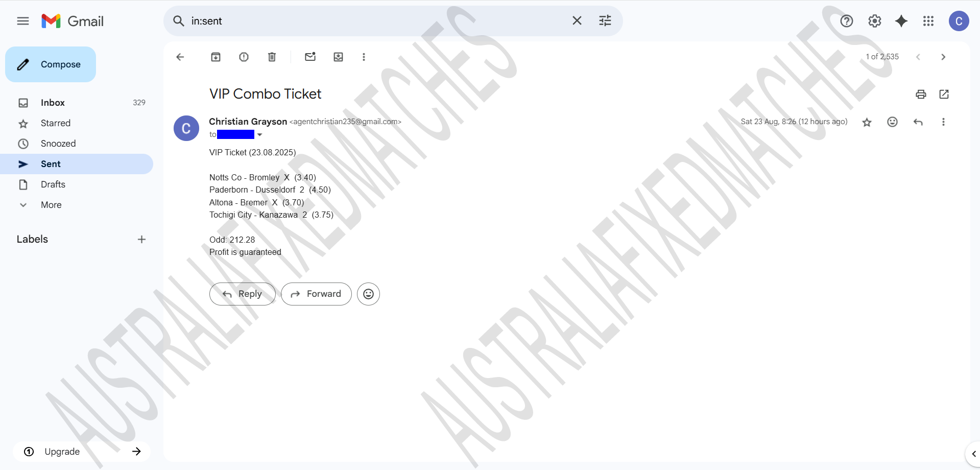This screenshot has height=470, width=980.
Task: Compose a new email
Action: pos(51,64)
